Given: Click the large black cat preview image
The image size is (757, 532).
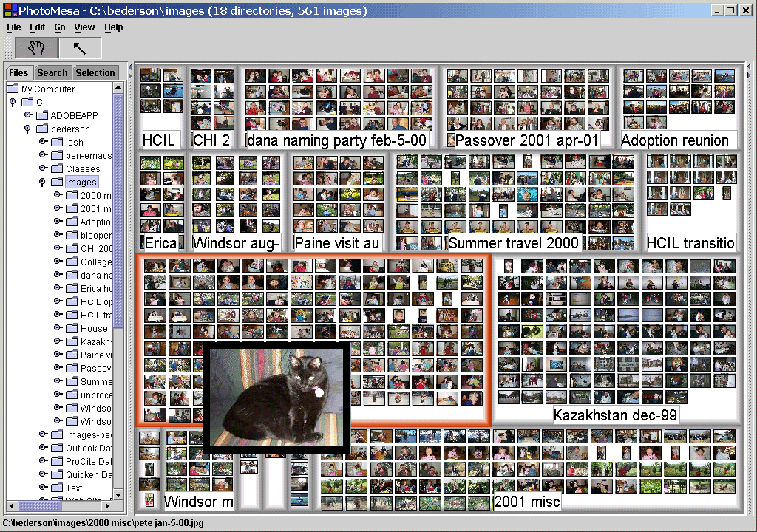Looking at the screenshot, I should tap(276, 397).
